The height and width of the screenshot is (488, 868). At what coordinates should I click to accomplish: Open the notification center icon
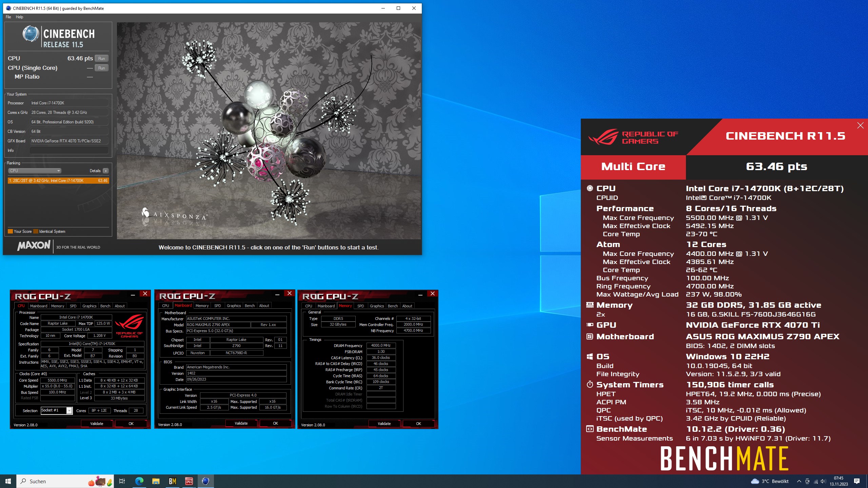coord(857,481)
